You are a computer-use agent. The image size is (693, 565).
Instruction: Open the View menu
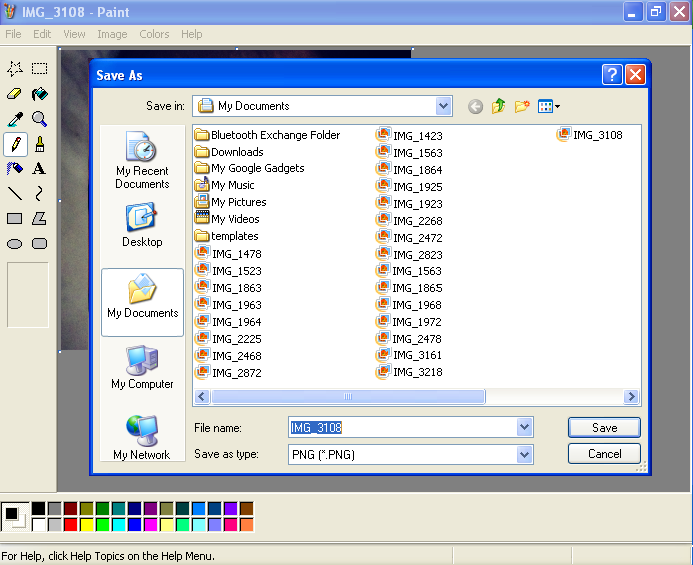click(74, 34)
